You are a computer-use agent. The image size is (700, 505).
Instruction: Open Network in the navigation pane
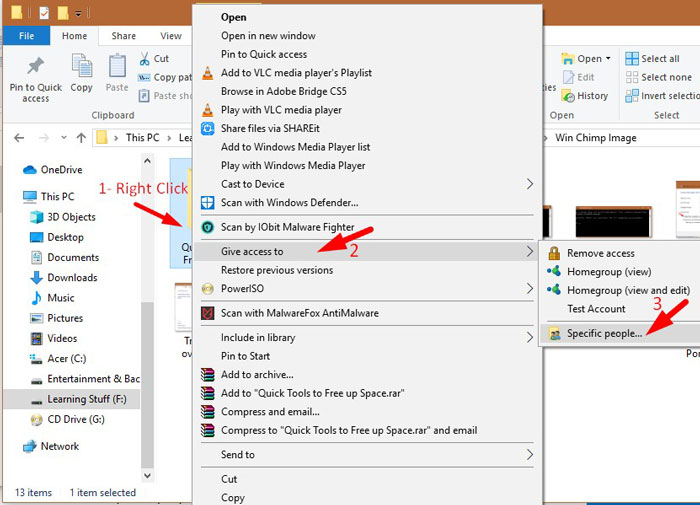point(59,446)
